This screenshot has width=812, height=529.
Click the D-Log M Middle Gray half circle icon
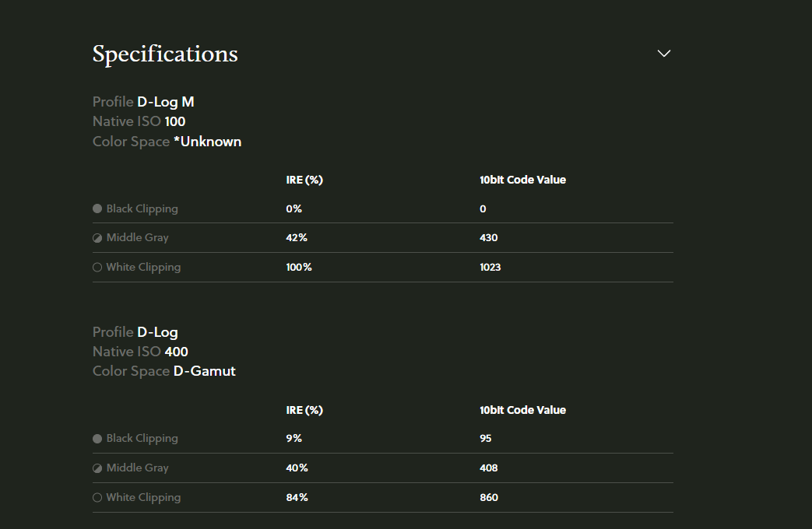tap(97, 238)
